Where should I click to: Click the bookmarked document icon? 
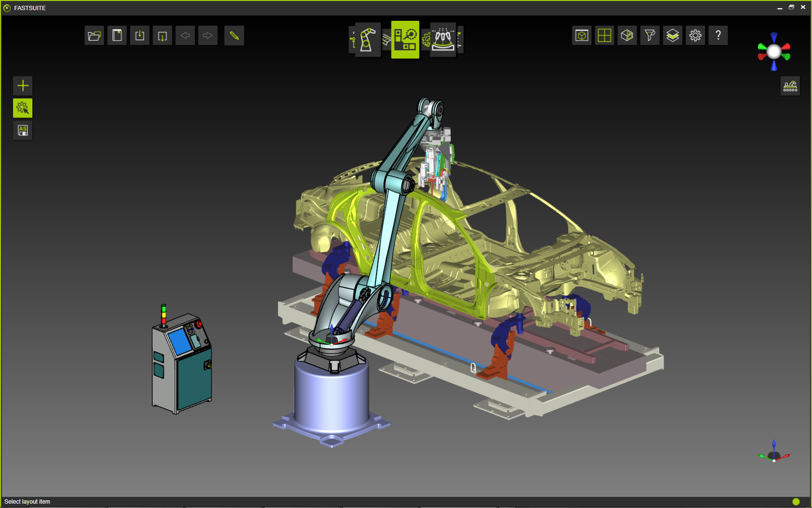click(117, 36)
